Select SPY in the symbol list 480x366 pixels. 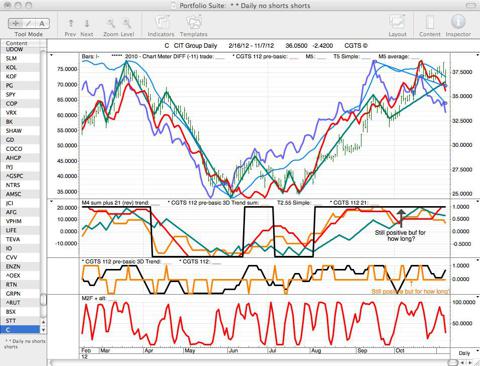[x=21, y=94]
